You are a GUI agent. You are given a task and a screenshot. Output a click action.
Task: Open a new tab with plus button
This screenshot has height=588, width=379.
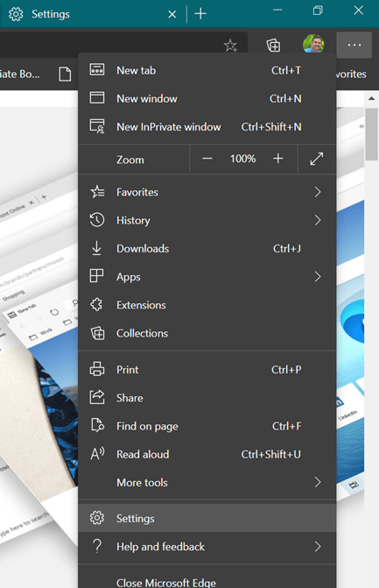coord(200,14)
